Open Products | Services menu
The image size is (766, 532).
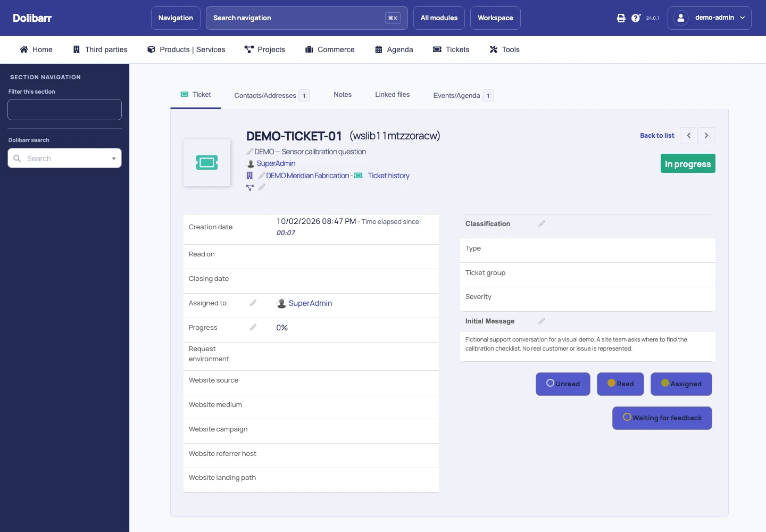click(x=186, y=49)
